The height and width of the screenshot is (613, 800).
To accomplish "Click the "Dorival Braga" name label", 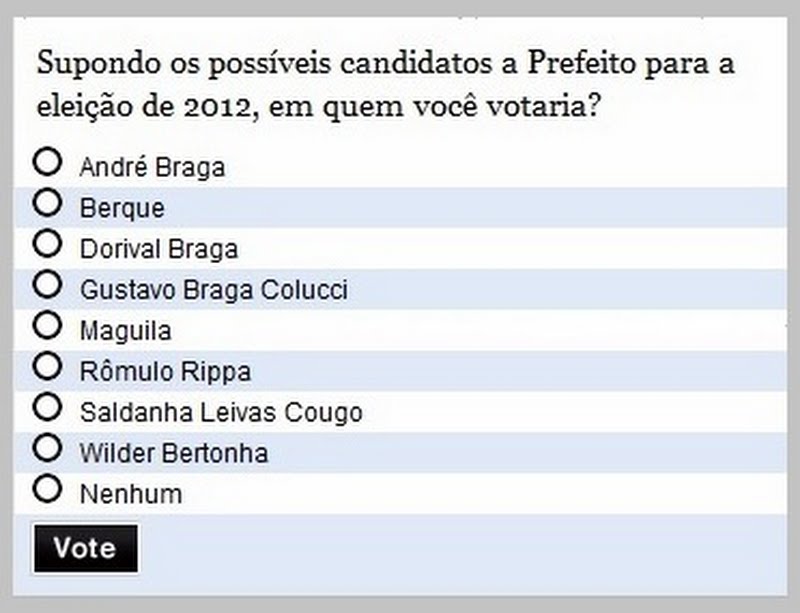I will coord(158,250).
